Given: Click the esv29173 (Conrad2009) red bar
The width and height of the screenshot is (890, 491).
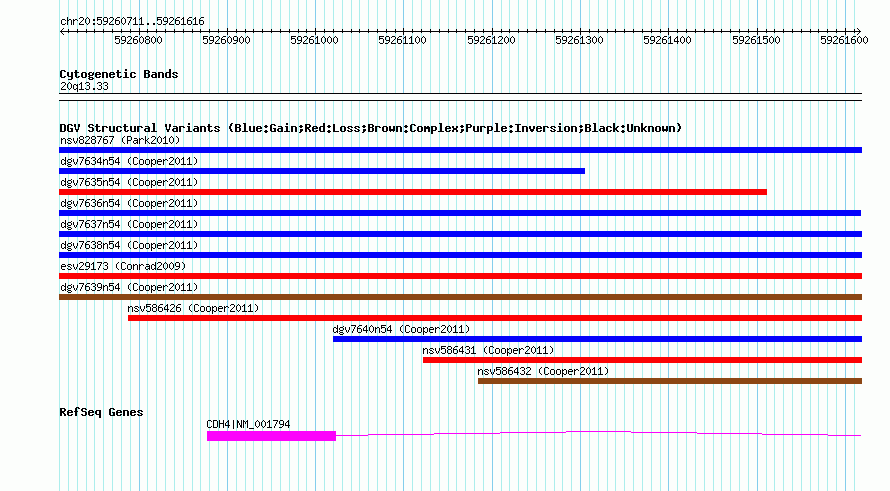Looking at the screenshot, I should tap(460, 276).
